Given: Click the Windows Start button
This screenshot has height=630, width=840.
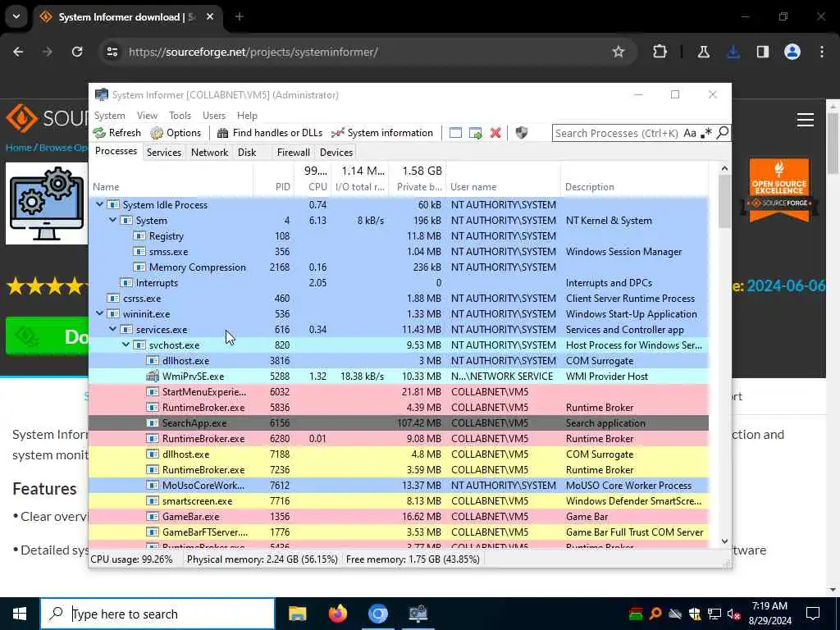Looking at the screenshot, I should (20, 614).
